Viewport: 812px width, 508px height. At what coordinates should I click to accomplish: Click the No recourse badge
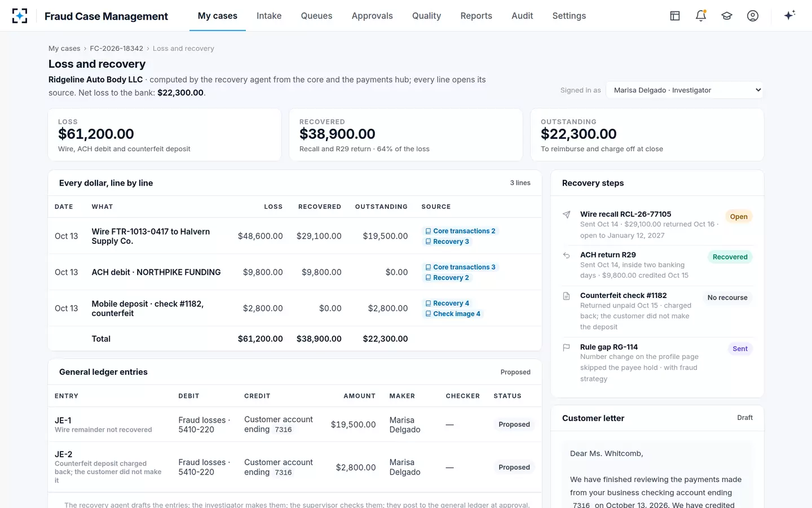coord(727,297)
